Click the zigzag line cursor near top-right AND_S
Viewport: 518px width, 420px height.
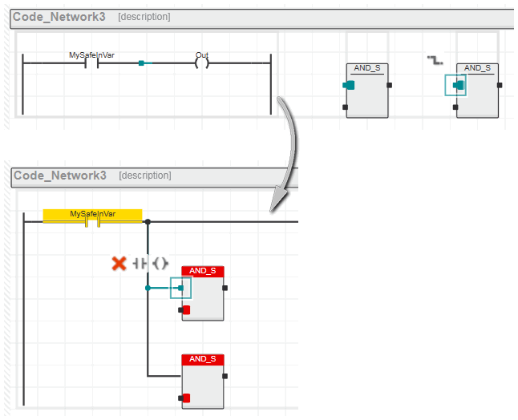434,60
